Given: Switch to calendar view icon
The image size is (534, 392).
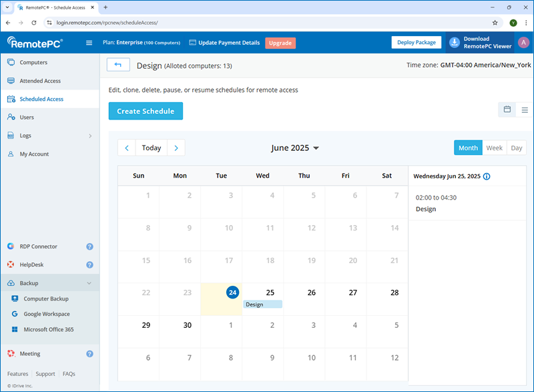Looking at the screenshot, I should coord(507,110).
